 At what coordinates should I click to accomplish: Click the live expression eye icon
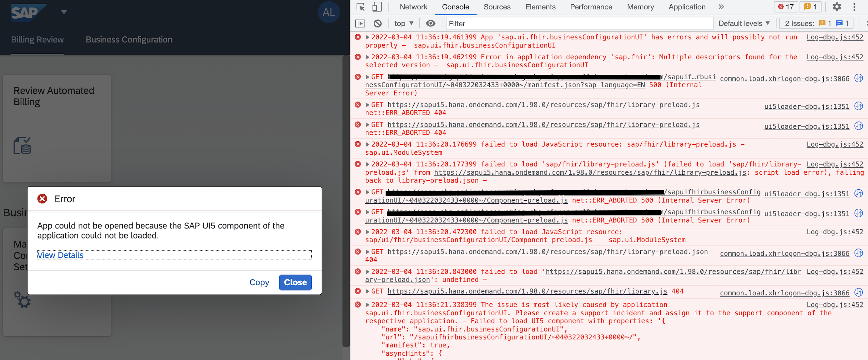(x=430, y=23)
